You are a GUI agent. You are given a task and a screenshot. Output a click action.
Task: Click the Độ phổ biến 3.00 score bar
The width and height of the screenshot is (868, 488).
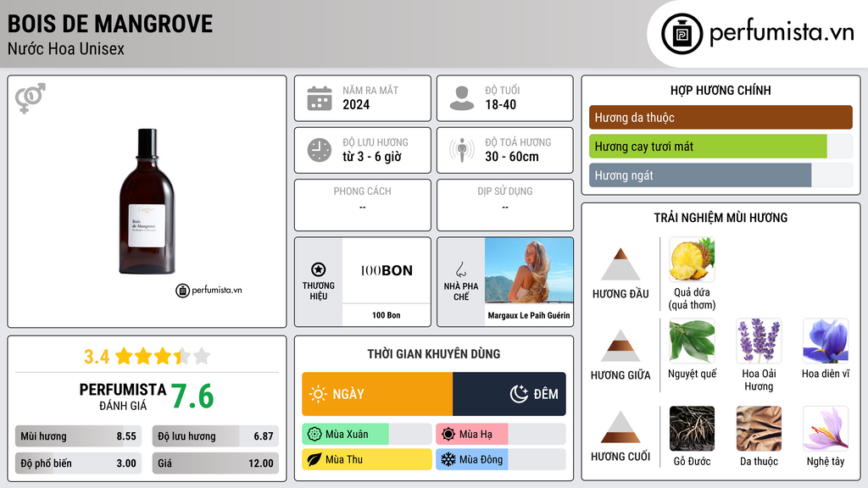[79, 463]
